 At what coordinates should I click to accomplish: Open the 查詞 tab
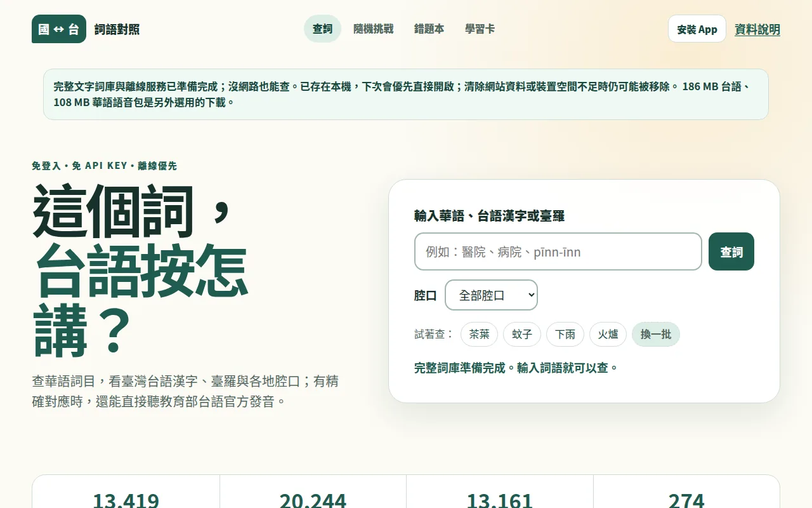click(x=322, y=29)
